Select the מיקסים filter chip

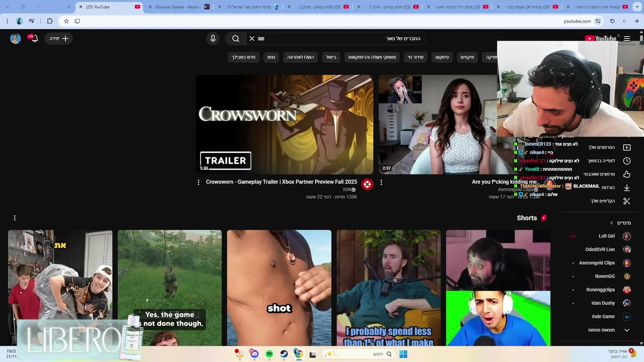(x=467, y=57)
